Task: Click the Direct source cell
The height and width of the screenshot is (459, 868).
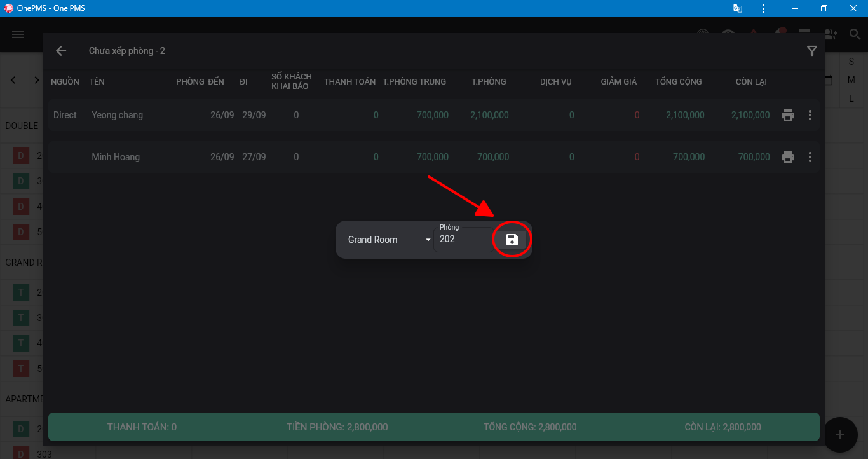Action: pos(65,115)
